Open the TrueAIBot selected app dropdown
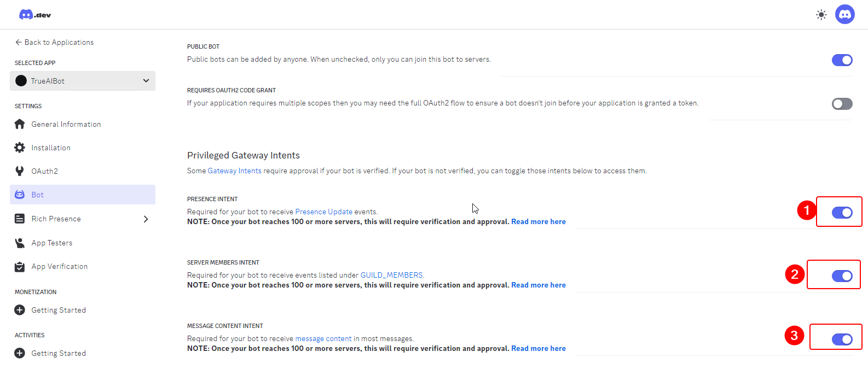Screen dimensions: 868x375 tap(83, 81)
